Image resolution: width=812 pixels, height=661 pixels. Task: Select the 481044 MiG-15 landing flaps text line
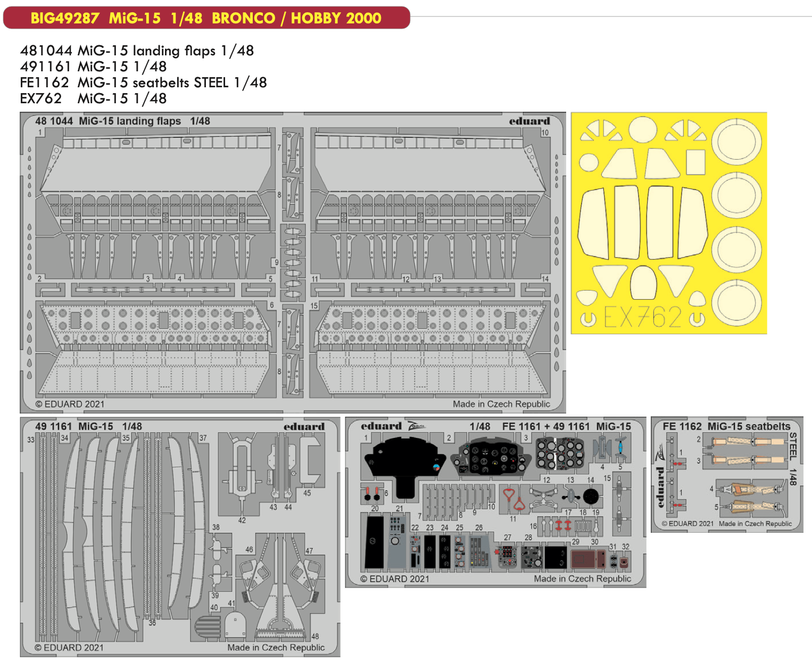137,51
